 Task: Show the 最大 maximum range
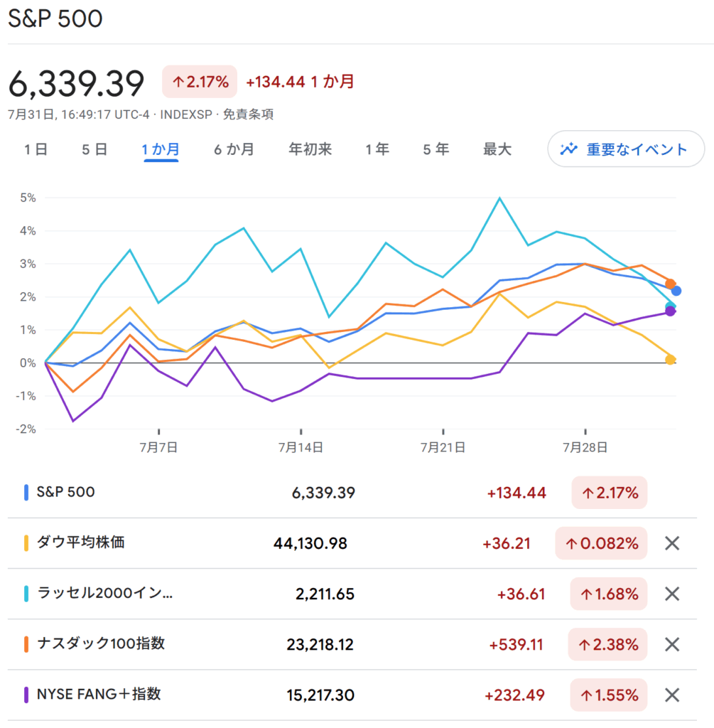pos(497,149)
